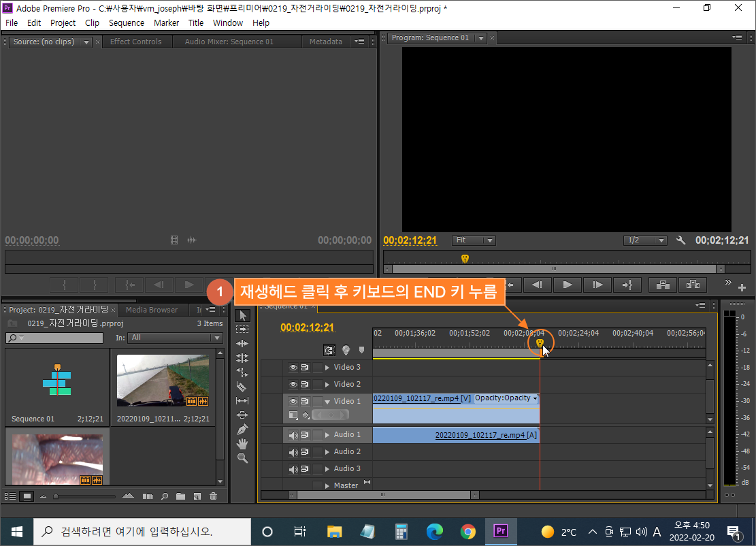Hide the Video 1 track eye
756x546 pixels.
click(293, 401)
